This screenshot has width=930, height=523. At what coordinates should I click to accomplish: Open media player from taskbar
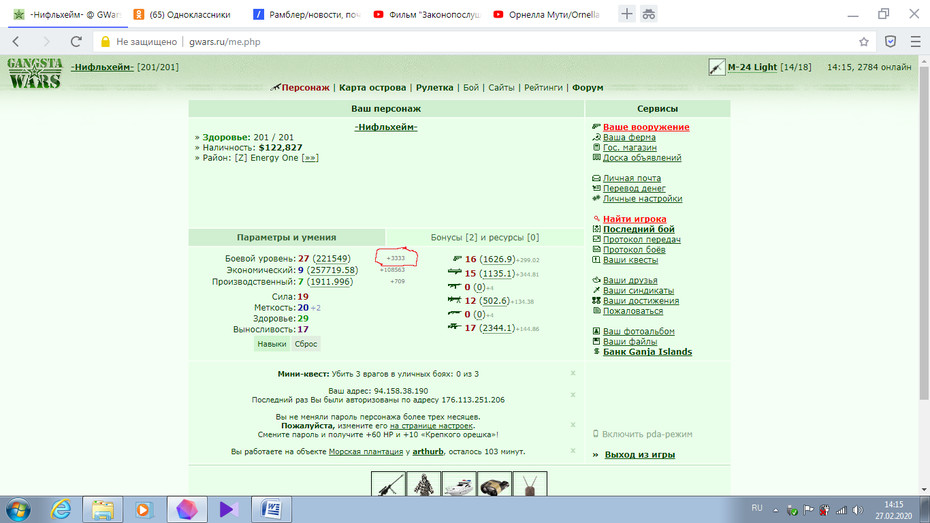143,509
